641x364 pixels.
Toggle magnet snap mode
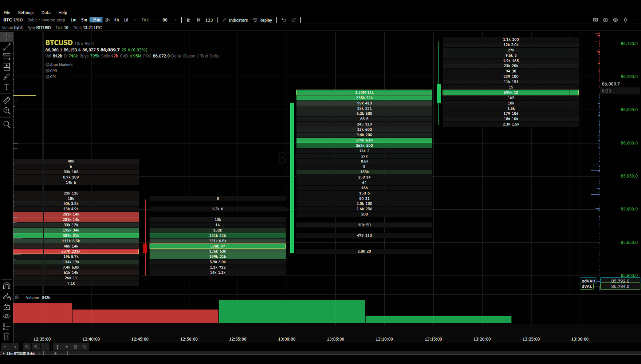point(7,286)
